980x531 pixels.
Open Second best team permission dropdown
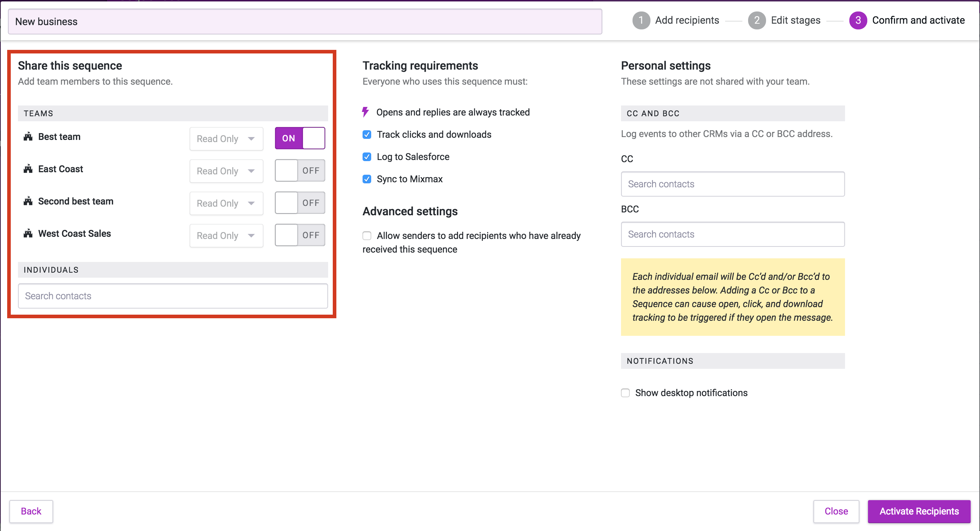(226, 203)
